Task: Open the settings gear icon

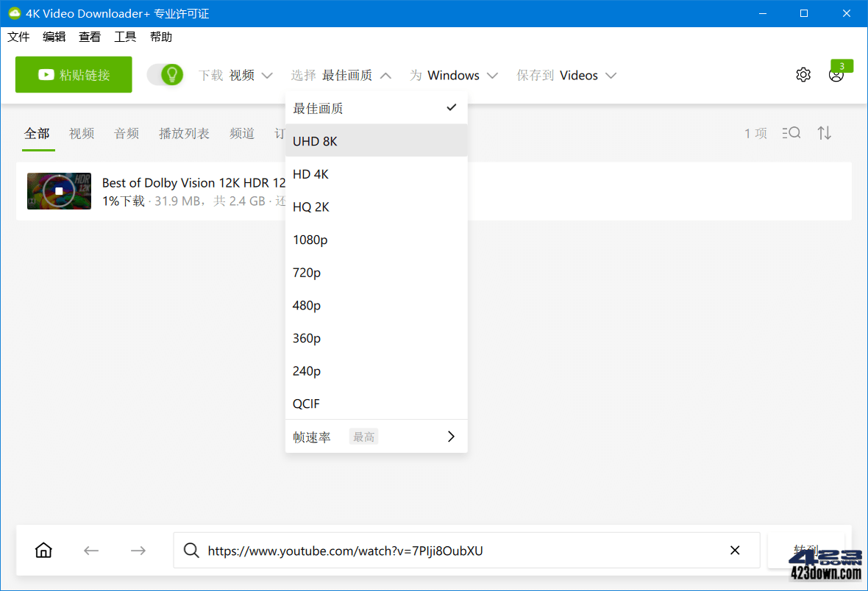Action: pyautogui.click(x=803, y=74)
